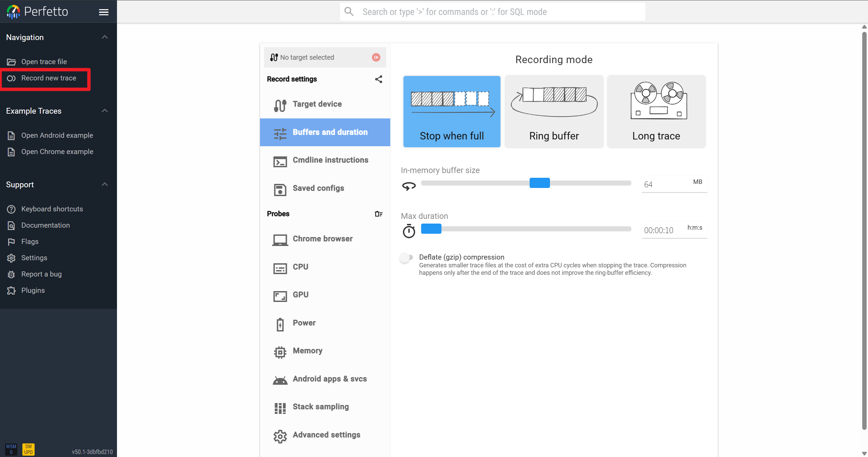
Task: Click the search magnifier icon
Action: (349, 12)
